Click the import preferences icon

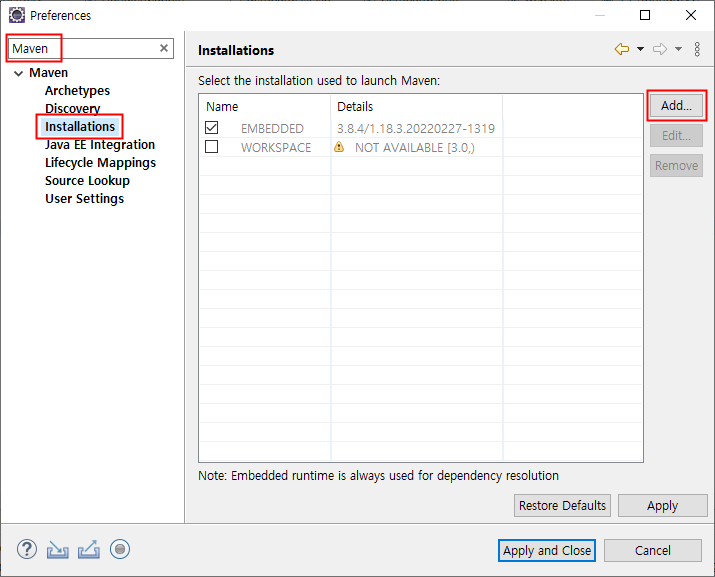pyautogui.click(x=57, y=550)
